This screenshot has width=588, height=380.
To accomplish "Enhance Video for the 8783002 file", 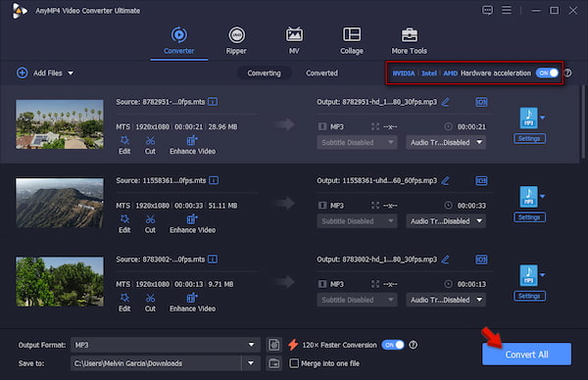I will (x=192, y=303).
